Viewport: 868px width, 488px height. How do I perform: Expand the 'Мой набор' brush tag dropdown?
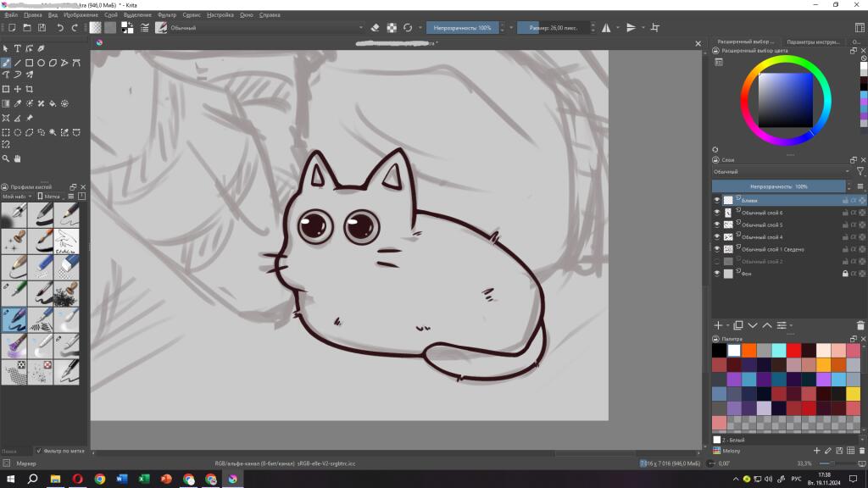pos(17,197)
